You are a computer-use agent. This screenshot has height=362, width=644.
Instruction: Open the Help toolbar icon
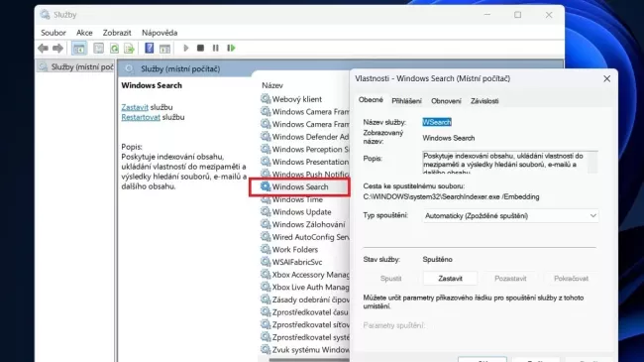click(x=149, y=49)
